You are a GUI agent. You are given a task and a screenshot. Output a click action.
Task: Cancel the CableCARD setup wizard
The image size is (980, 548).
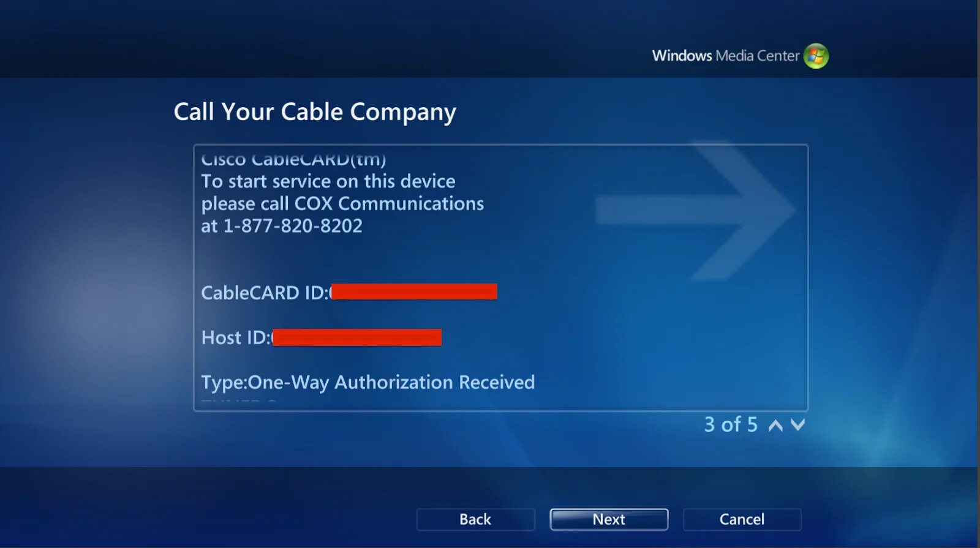pyautogui.click(x=742, y=519)
